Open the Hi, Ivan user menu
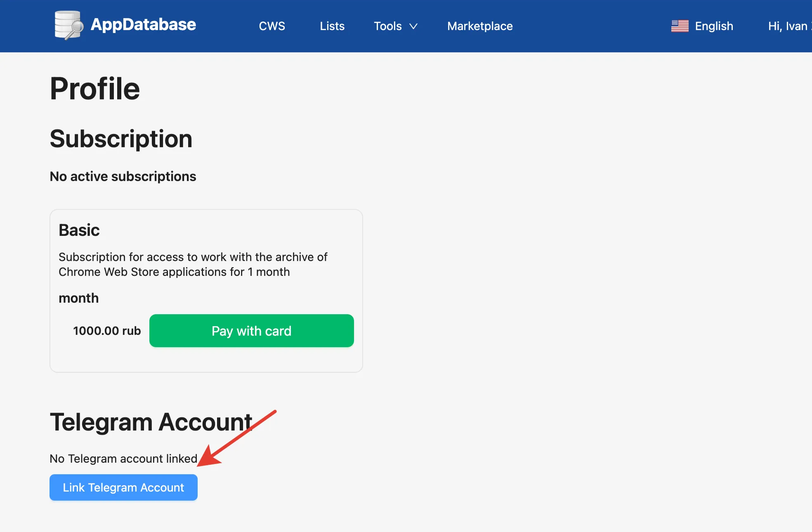This screenshot has width=812, height=532. point(788,26)
